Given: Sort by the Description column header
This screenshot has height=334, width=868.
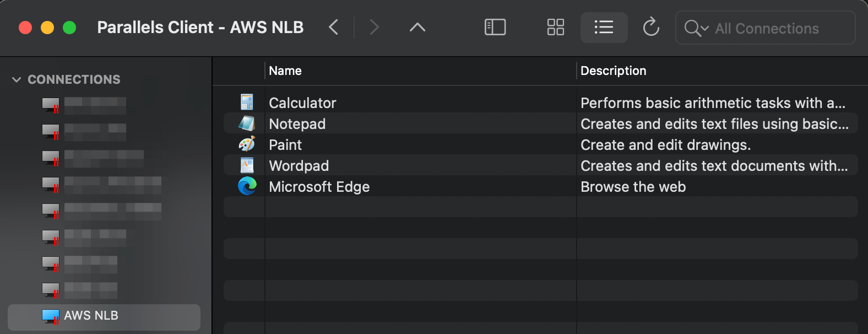Looking at the screenshot, I should click(x=613, y=71).
